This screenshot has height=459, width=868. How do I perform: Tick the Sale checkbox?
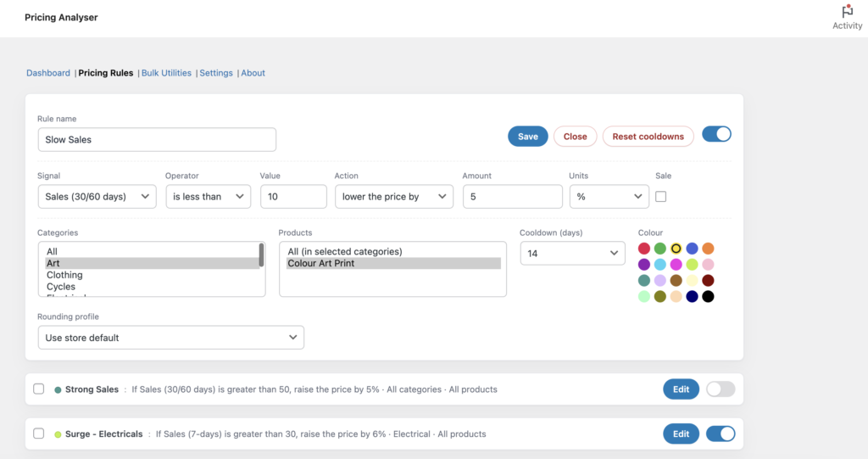pyautogui.click(x=661, y=197)
